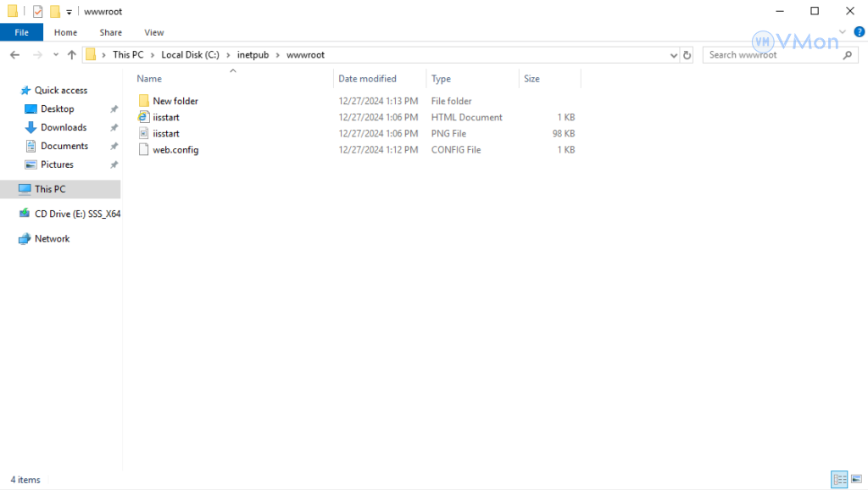Open the Recent locations dropdown arrow
The width and height of the screenshot is (868, 490).
click(x=56, y=55)
